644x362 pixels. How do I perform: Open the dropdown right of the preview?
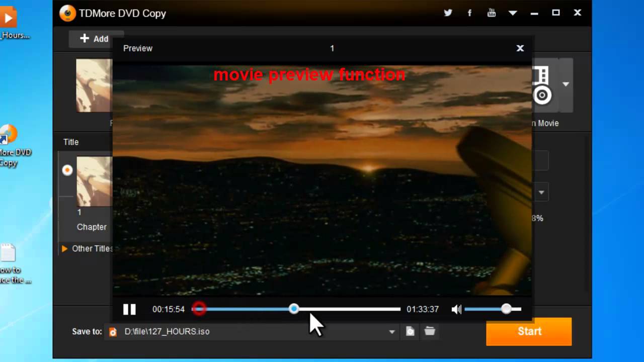click(x=541, y=193)
